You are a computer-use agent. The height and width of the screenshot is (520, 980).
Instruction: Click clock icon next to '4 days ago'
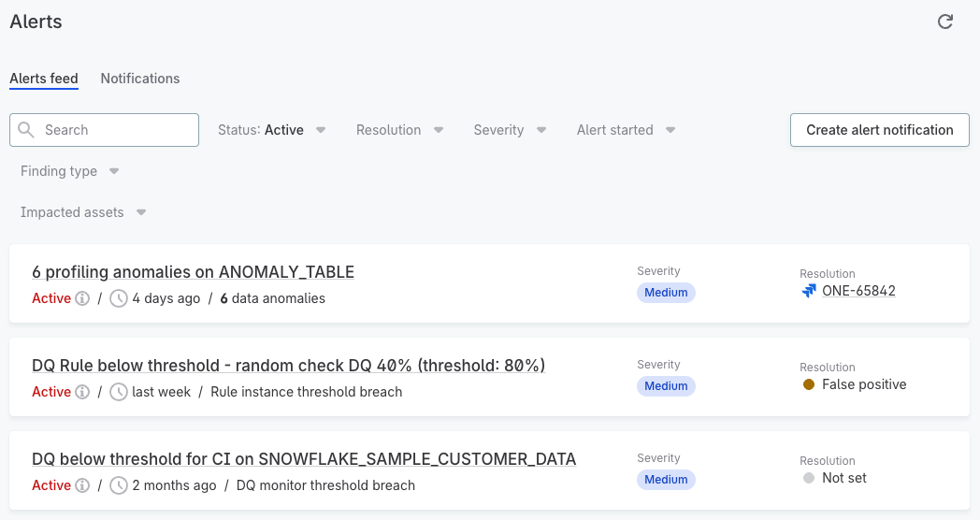tap(119, 298)
